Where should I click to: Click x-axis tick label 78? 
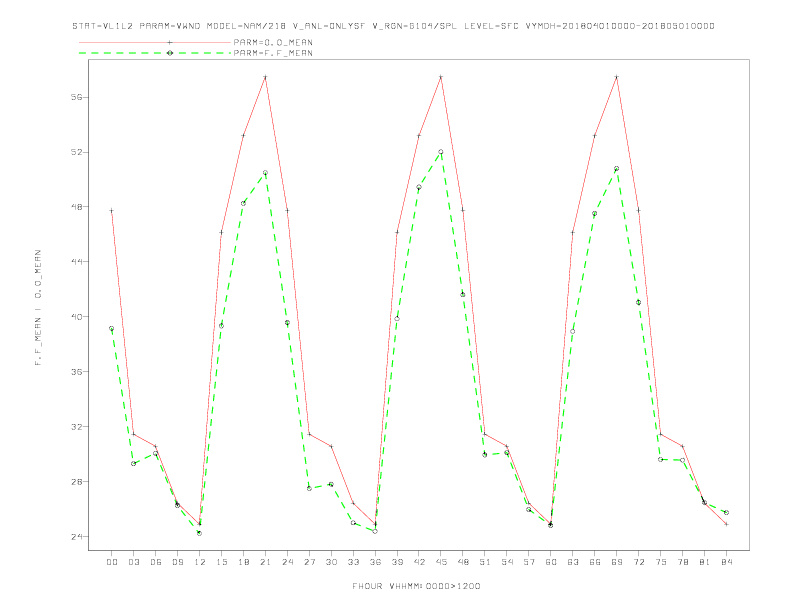682,562
